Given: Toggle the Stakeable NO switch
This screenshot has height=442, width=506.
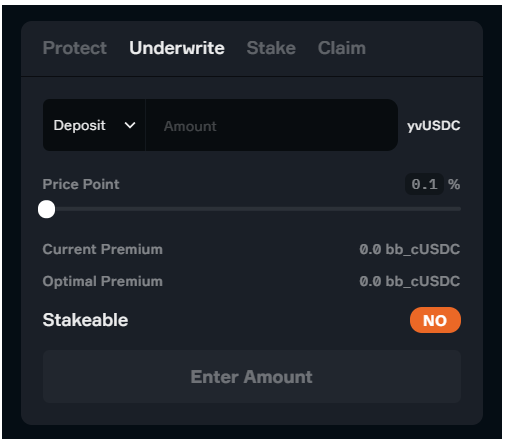Looking at the screenshot, I should 435,320.
